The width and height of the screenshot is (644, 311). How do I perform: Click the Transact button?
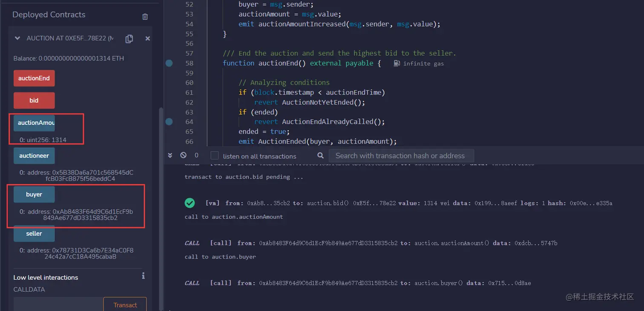click(x=125, y=305)
